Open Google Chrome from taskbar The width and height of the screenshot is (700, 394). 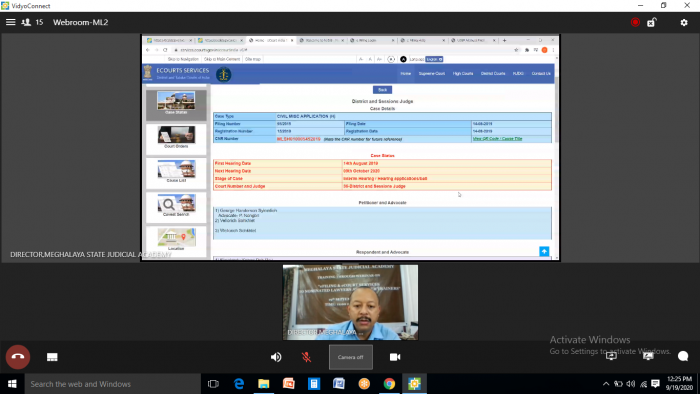point(389,384)
